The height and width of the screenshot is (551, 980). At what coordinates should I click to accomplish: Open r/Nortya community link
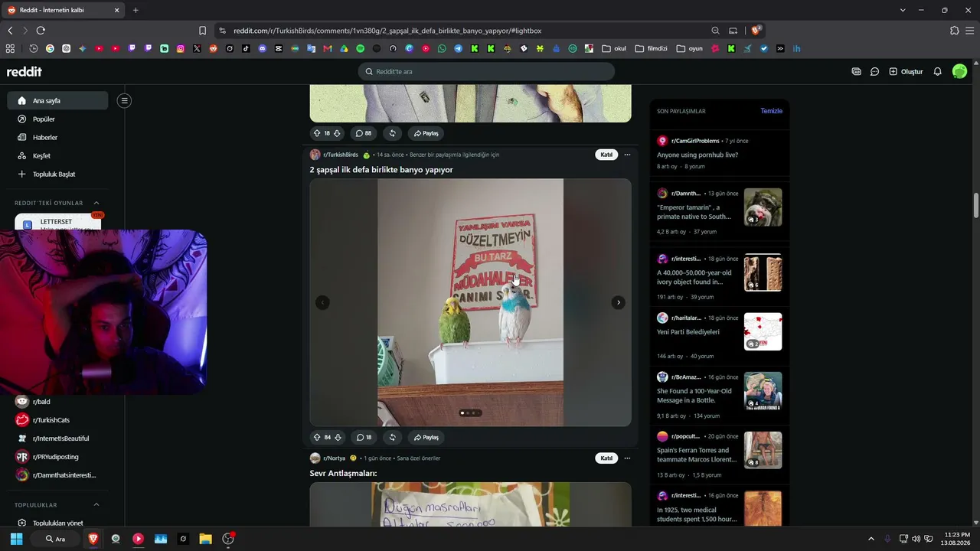point(335,458)
